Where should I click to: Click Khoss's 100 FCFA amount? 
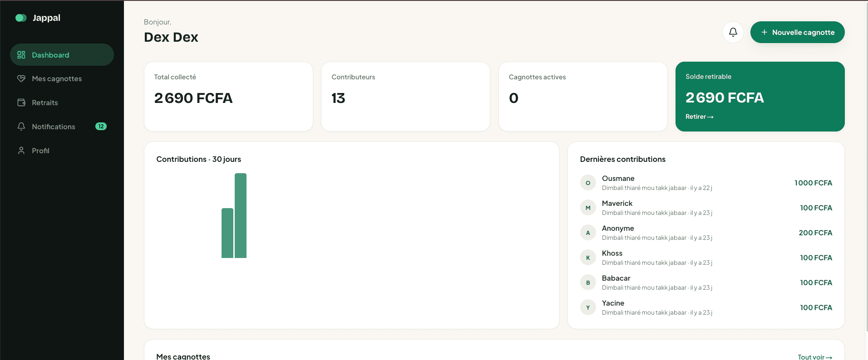[816, 258]
